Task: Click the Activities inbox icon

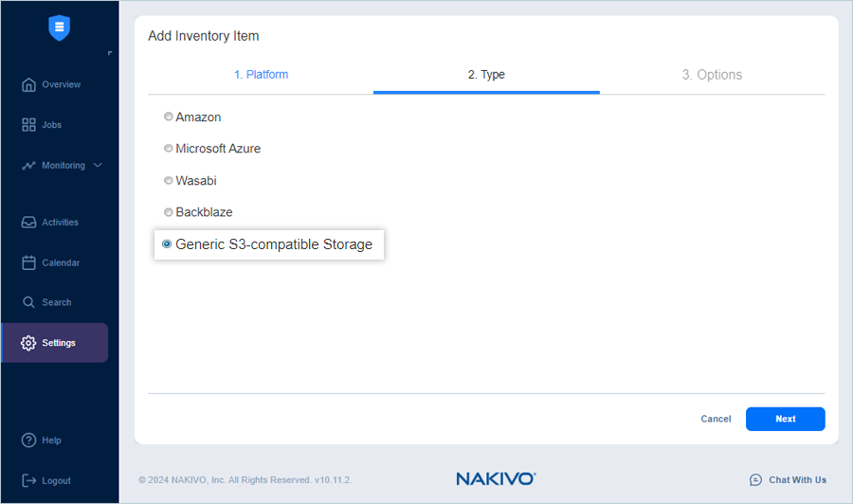Action: tap(28, 223)
